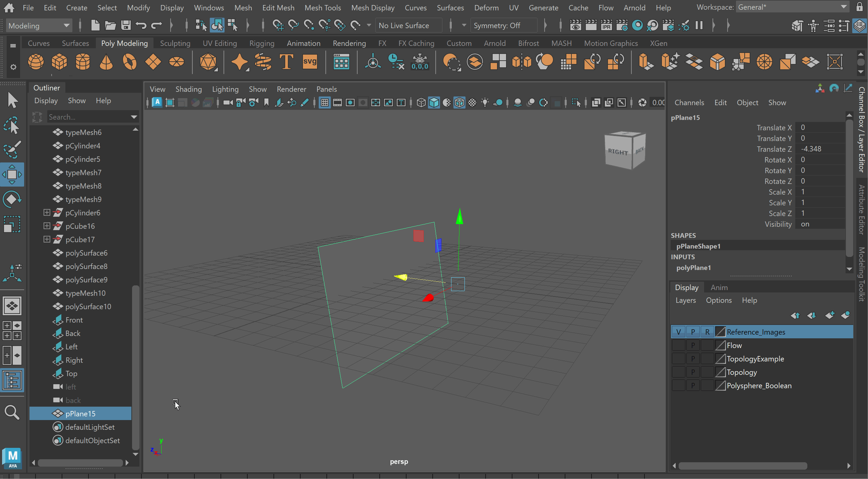
Task: Click the Undo arrow icon
Action: [x=141, y=25]
